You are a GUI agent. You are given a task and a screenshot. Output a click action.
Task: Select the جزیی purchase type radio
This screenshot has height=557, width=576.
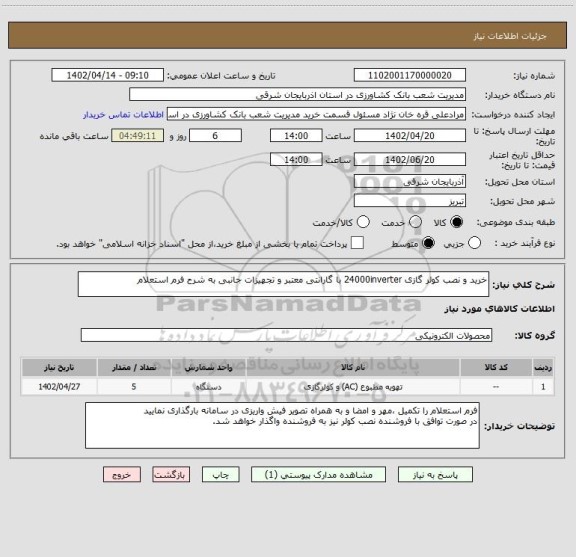pos(474,243)
